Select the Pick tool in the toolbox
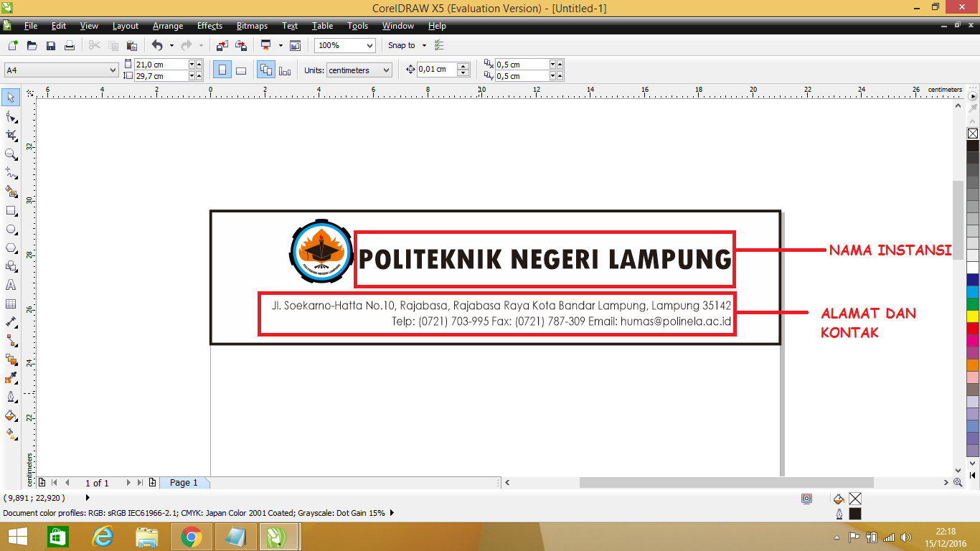 click(11, 97)
